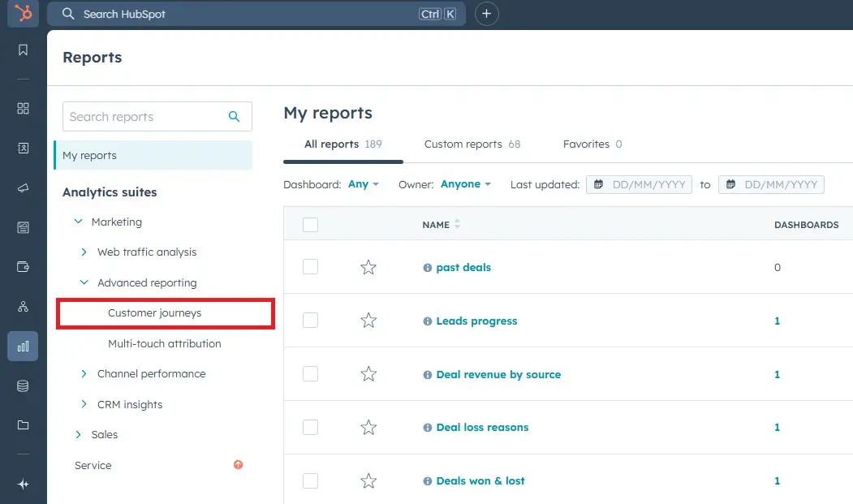853x504 pixels.
Task: Favorite the Leads progress report star
Action: [x=368, y=320]
